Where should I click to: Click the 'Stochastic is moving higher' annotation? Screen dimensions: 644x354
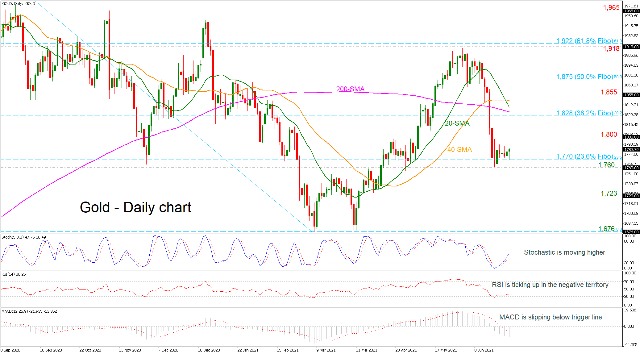pyautogui.click(x=564, y=252)
